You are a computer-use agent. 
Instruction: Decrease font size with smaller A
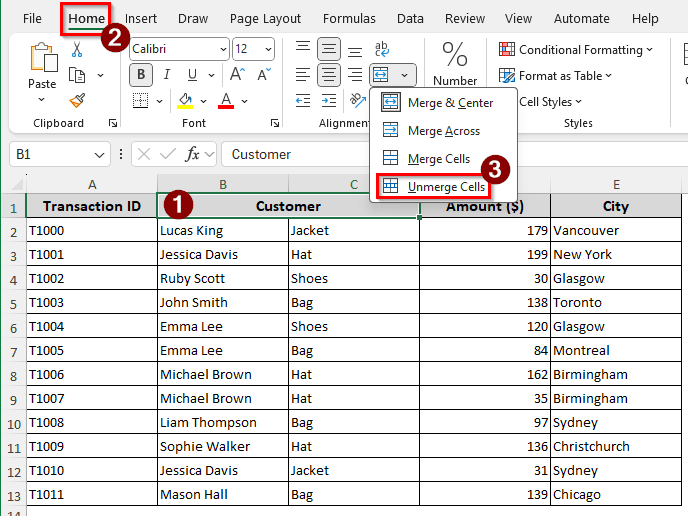click(x=264, y=75)
